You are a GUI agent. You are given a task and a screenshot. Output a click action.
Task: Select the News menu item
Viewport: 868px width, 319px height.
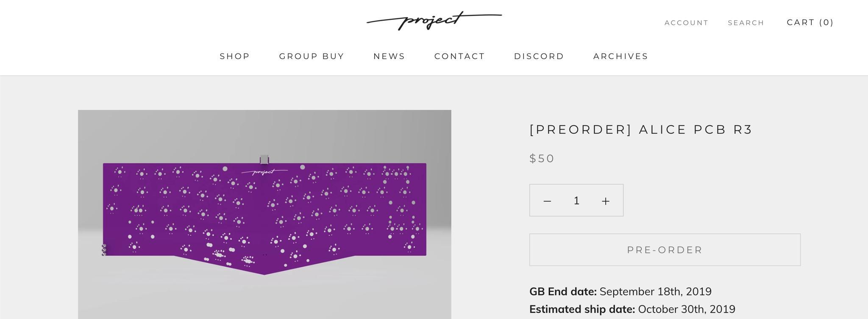pos(389,56)
